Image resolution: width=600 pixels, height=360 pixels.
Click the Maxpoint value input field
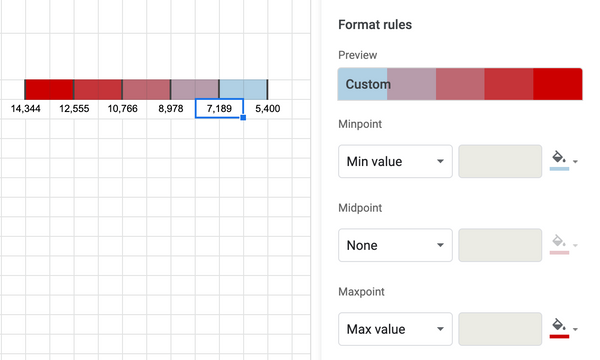point(500,329)
